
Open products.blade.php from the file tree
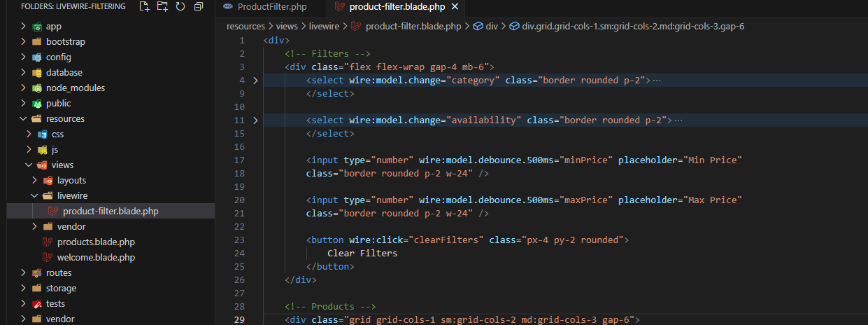[x=95, y=242]
